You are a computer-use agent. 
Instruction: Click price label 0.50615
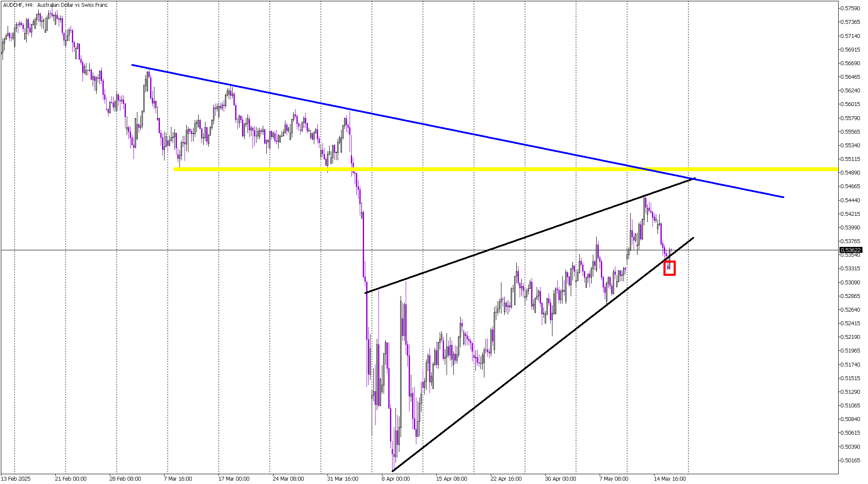851,433
